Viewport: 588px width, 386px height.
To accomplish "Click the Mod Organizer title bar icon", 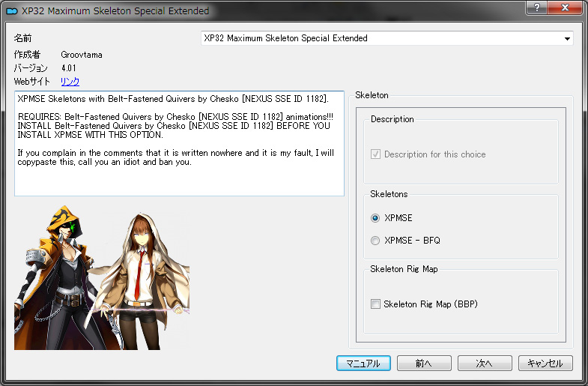I will (12, 11).
